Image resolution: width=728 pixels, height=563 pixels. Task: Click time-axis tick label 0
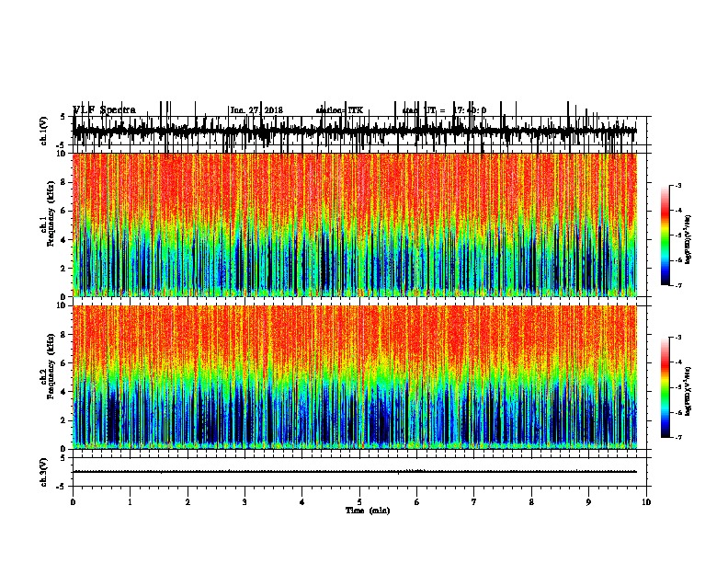tap(73, 502)
